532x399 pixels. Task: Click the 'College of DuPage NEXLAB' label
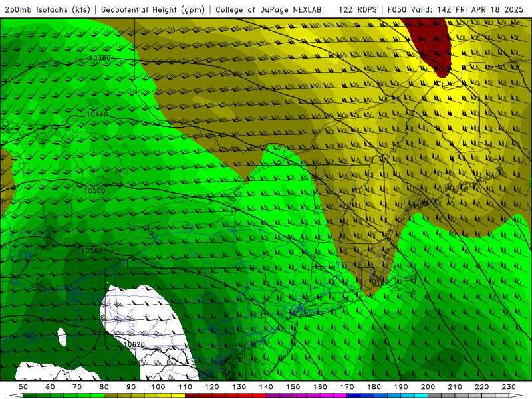269,10
